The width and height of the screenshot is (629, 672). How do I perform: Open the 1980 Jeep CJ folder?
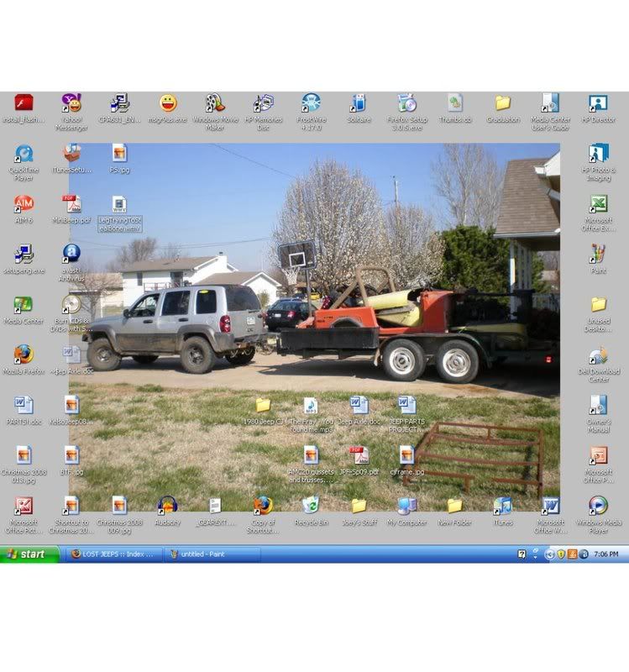click(263, 406)
